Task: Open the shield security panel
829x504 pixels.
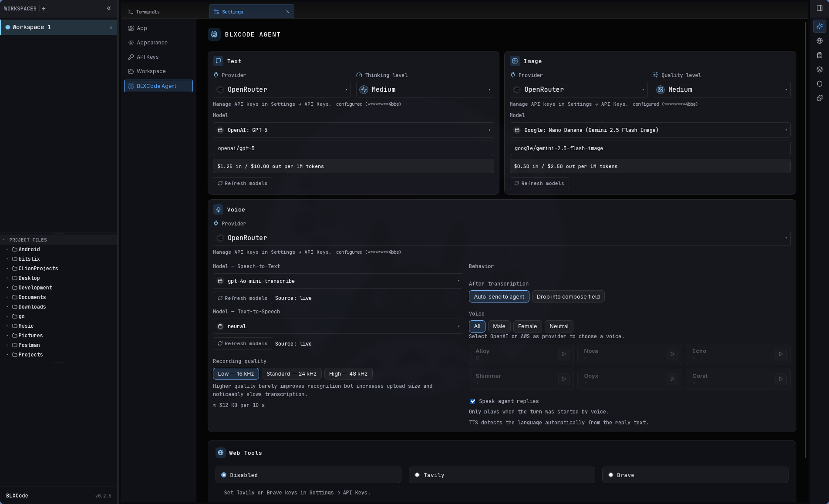Action: 819,84
